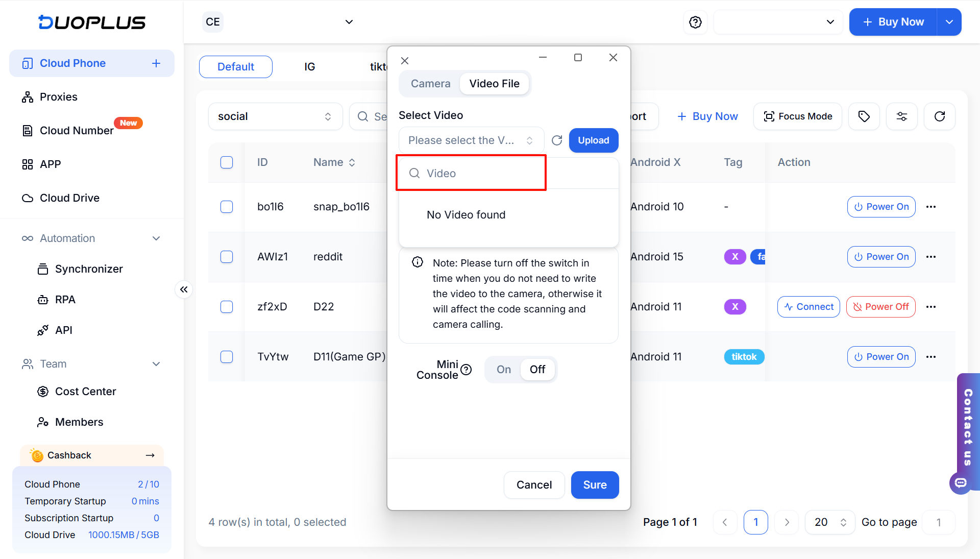Select the IG group tab

pyautogui.click(x=309, y=67)
